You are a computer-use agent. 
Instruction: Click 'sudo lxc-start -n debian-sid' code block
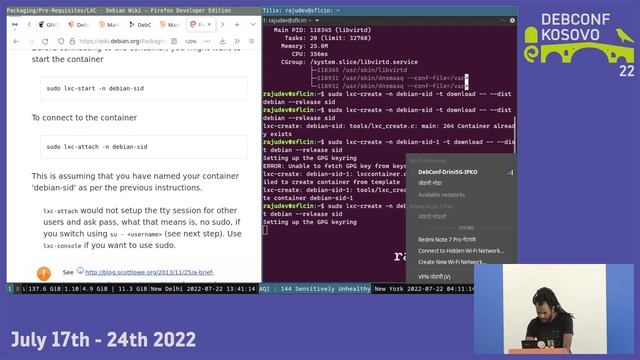pos(144,89)
